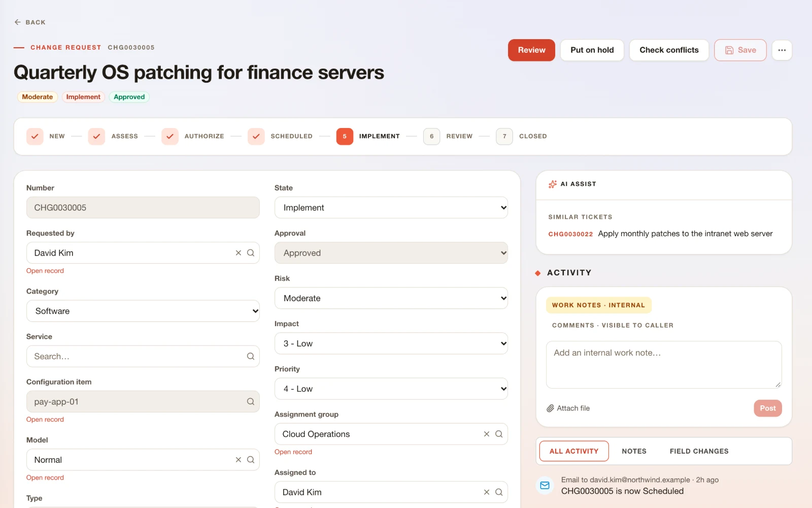812x508 pixels.
Task: Click the Attach file paperclip icon
Action: (550, 408)
